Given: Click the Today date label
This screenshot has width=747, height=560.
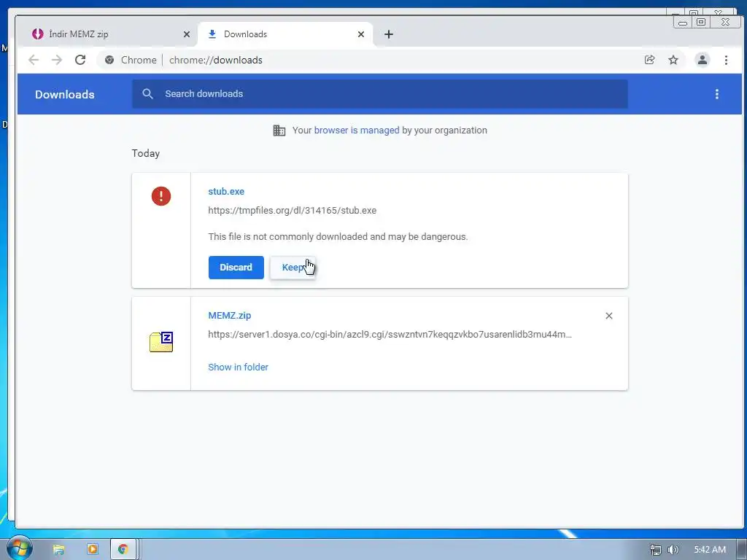Looking at the screenshot, I should (x=146, y=153).
